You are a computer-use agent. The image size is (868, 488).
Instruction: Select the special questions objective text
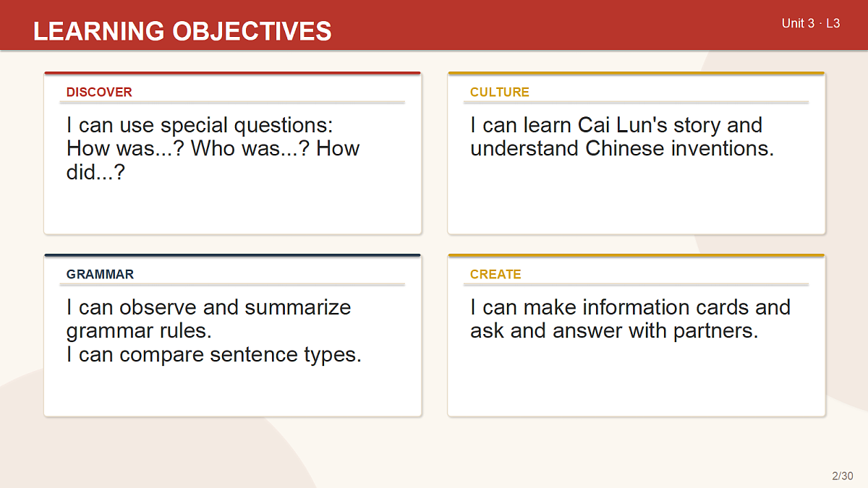[x=213, y=148]
